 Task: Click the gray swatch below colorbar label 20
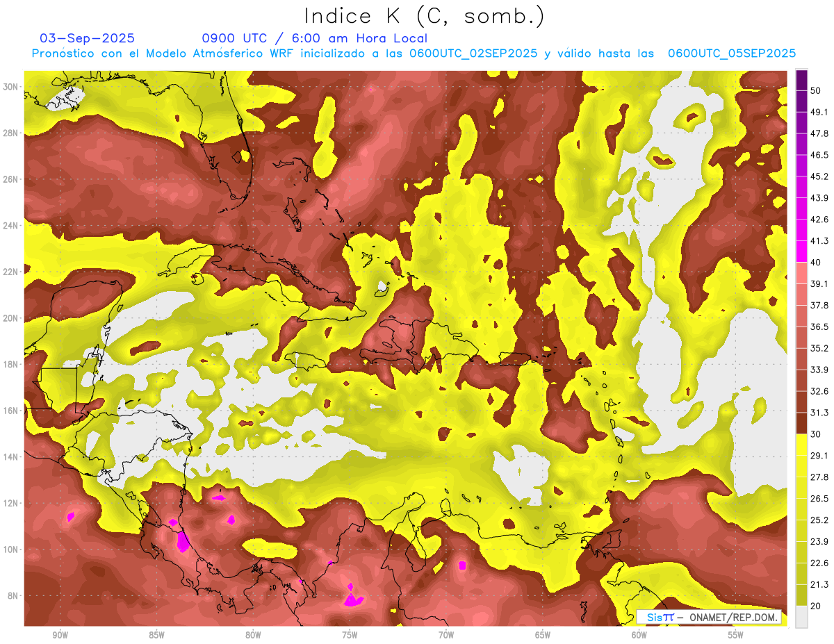point(801,617)
